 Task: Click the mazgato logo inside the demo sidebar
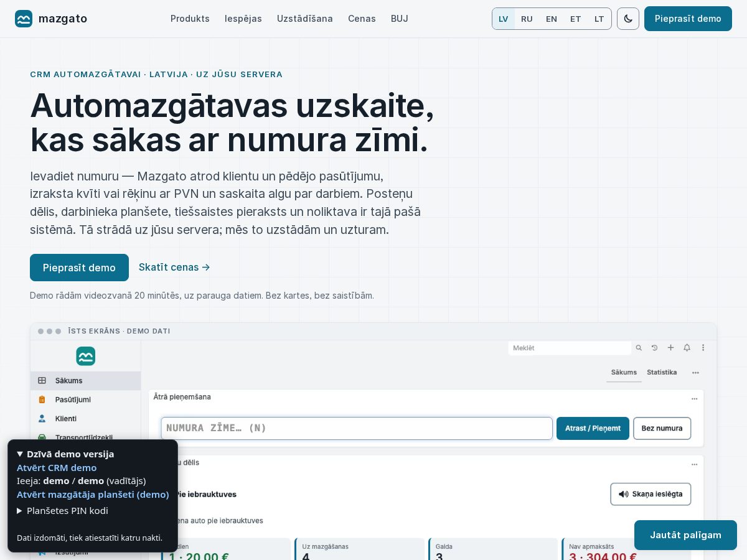[x=86, y=356]
